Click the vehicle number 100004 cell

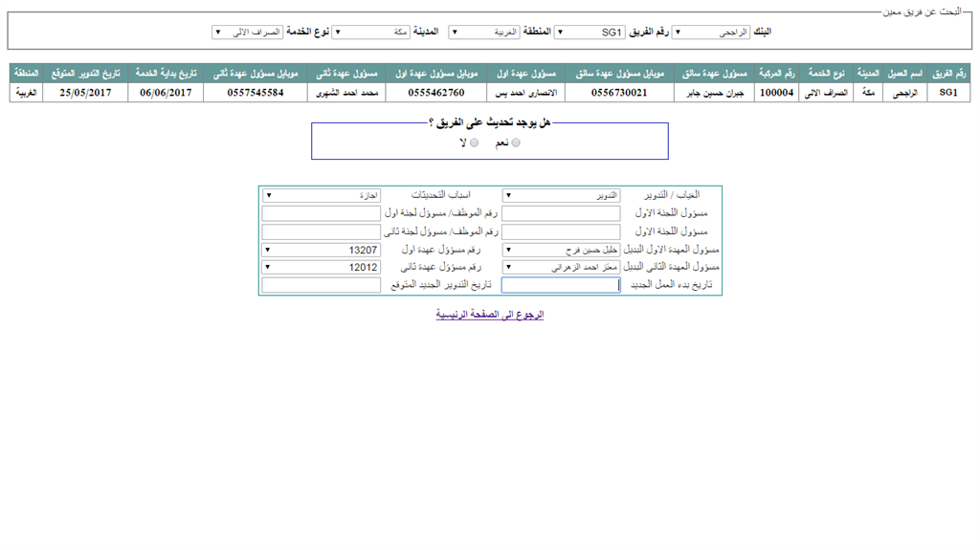tap(777, 93)
